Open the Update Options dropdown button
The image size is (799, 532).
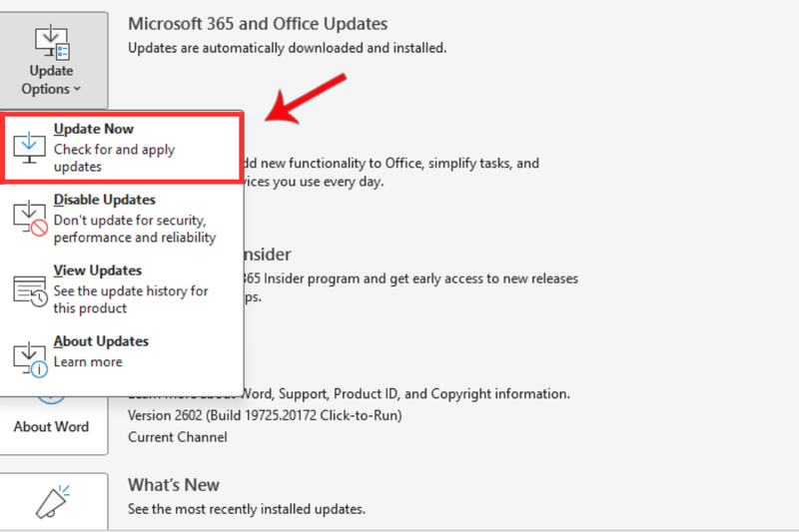[54, 60]
